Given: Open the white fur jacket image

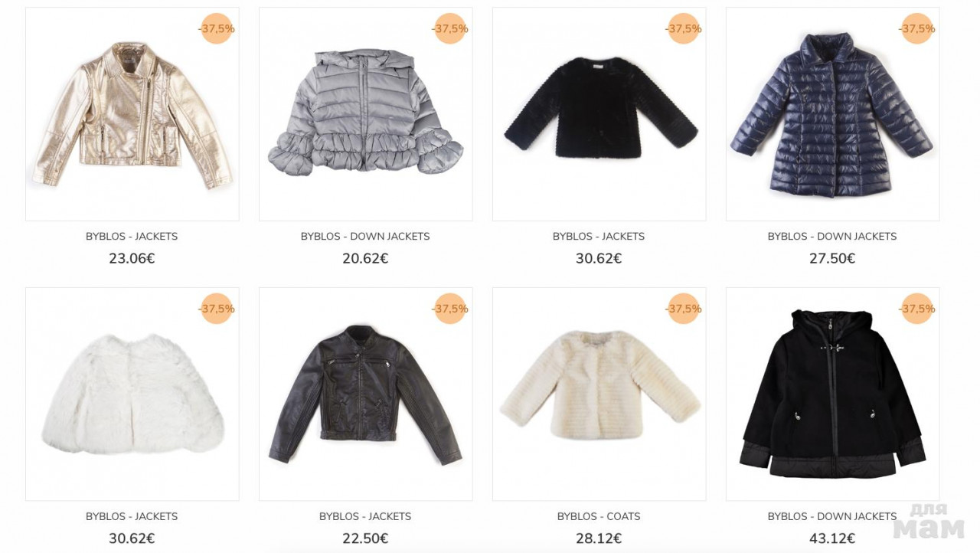Looking at the screenshot, I should click(x=132, y=394).
